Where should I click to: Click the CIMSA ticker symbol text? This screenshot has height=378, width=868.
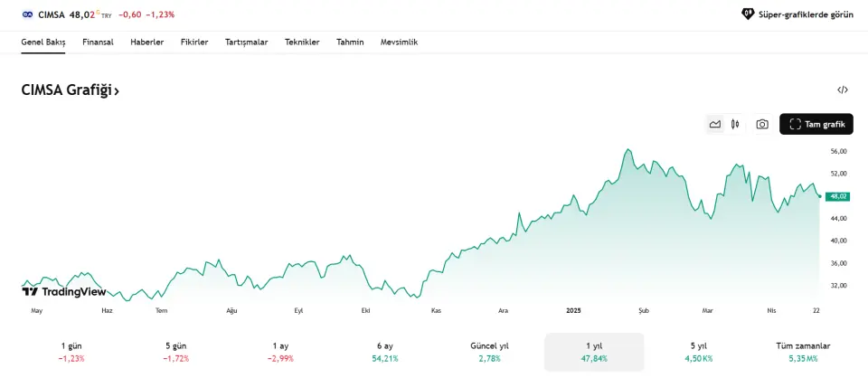pyautogui.click(x=52, y=15)
